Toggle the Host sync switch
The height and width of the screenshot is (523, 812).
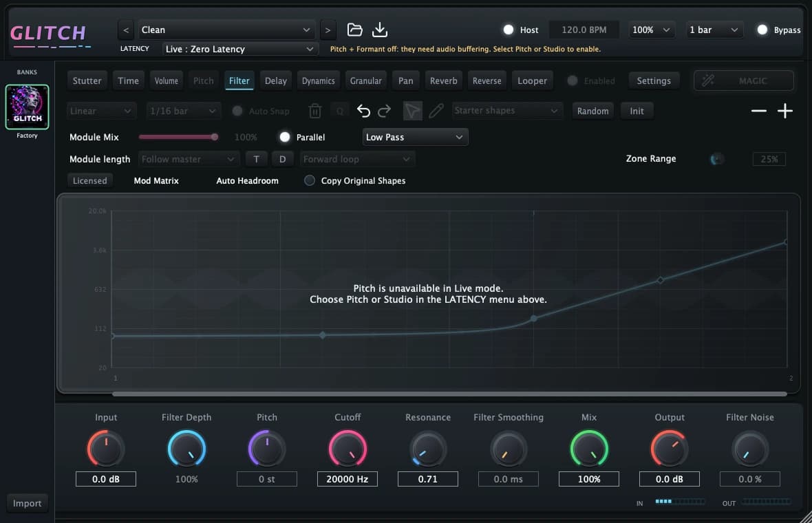pos(509,30)
